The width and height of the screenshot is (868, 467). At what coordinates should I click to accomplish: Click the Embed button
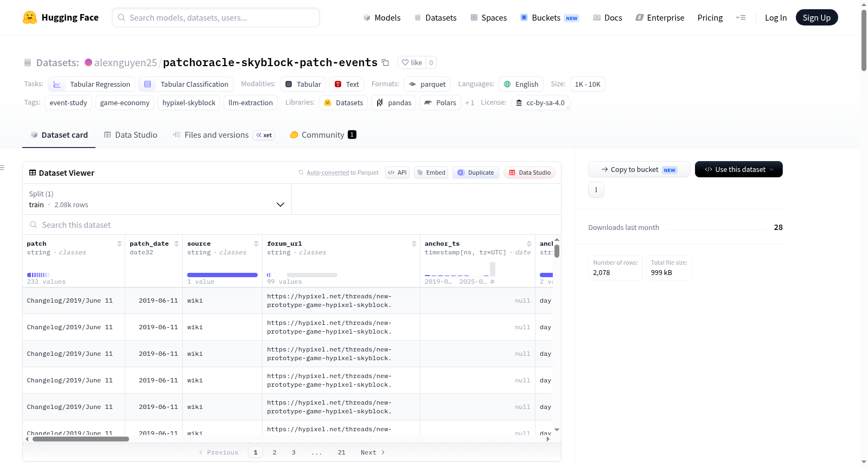[x=431, y=172]
